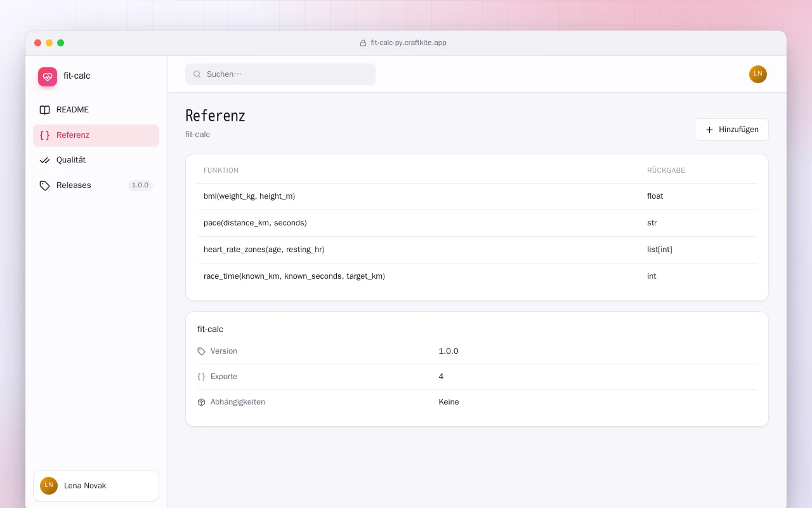Click the FUNKTION column header
This screenshot has width=812, height=508.
(221, 171)
